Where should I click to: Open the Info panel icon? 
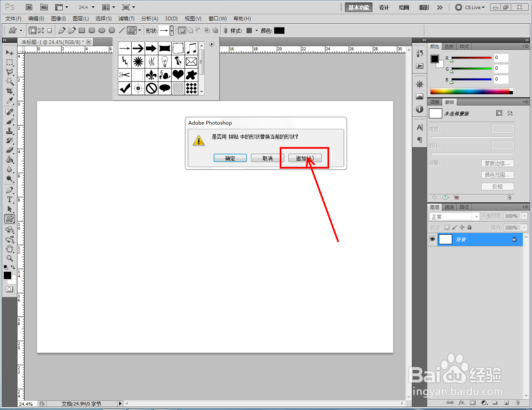pyautogui.click(x=420, y=109)
